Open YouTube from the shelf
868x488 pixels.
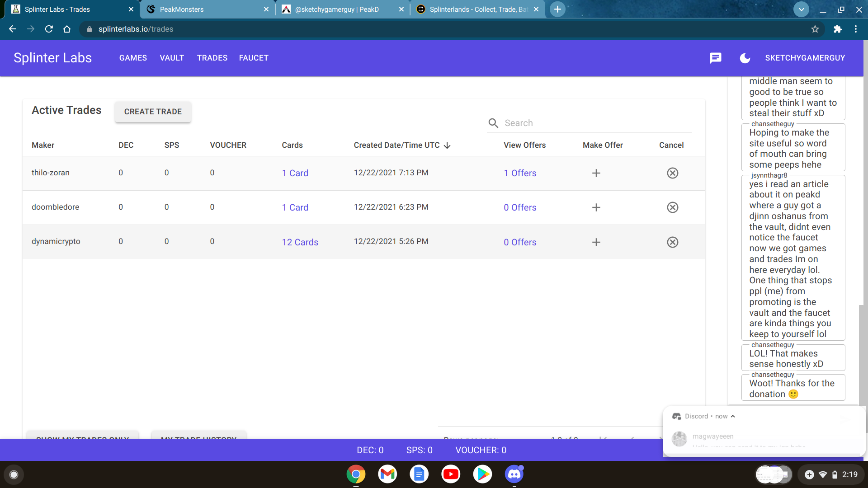tap(451, 474)
